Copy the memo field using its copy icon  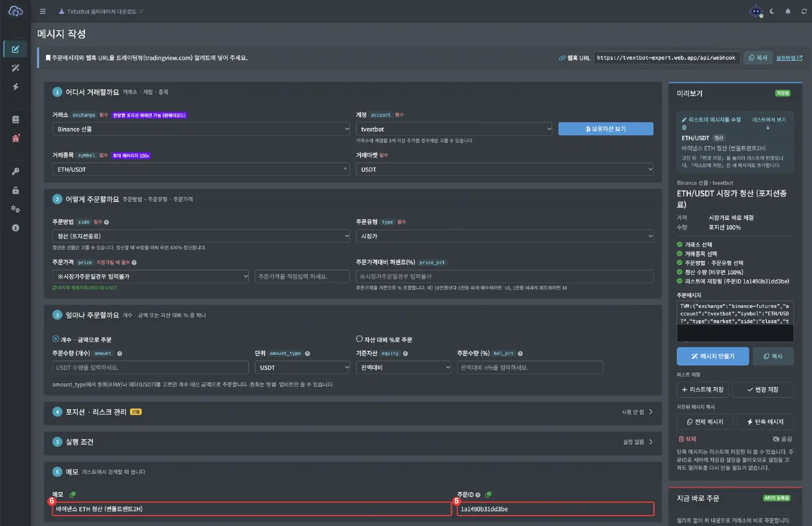(72, 495)
